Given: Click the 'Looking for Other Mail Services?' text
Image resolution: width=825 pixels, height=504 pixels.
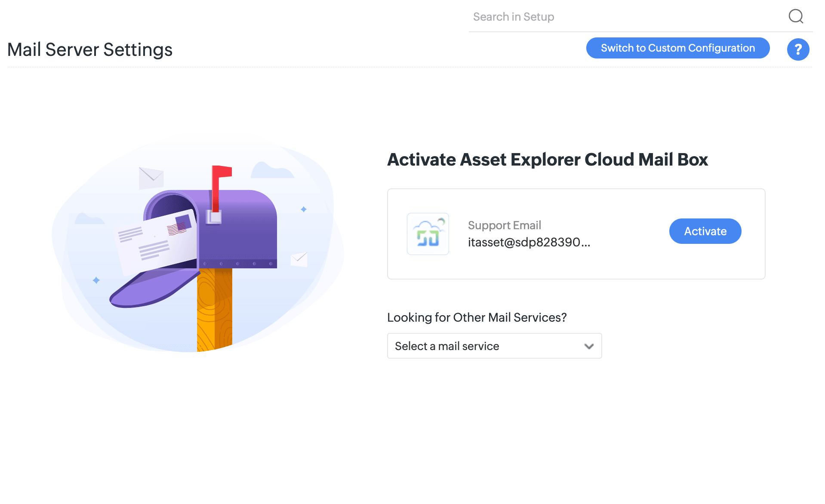Looking at the screenshot, I should coord(477,317).
